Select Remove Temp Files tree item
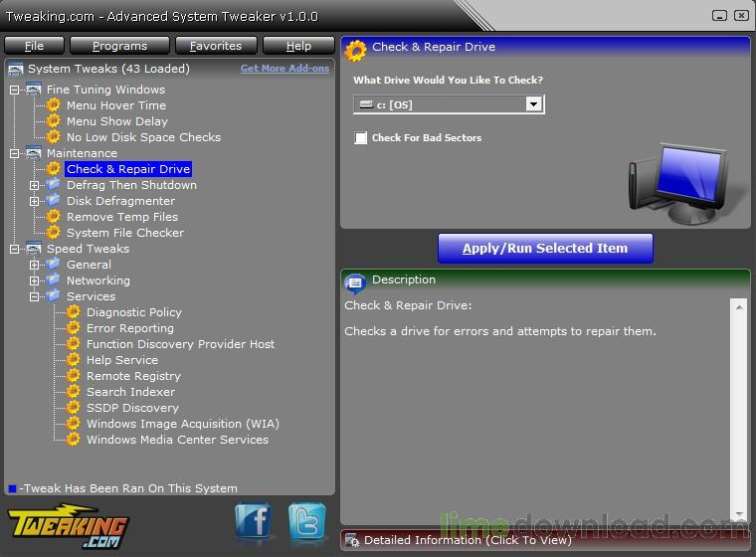 click(122, 217)
